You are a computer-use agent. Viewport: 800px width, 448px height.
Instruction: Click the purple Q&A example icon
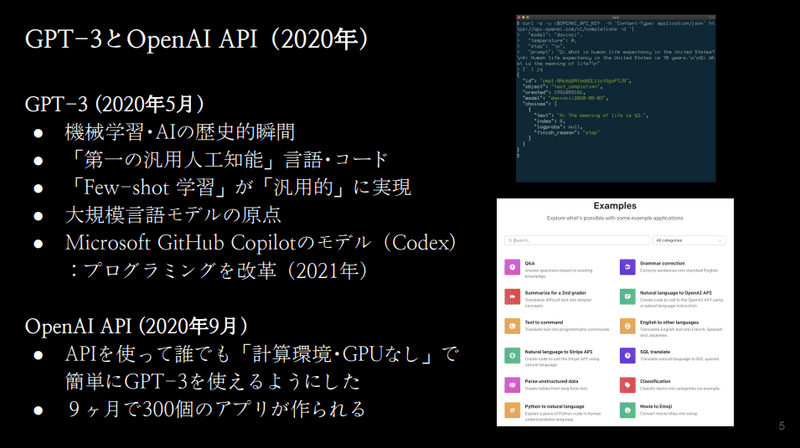click(x=512, y=267)
